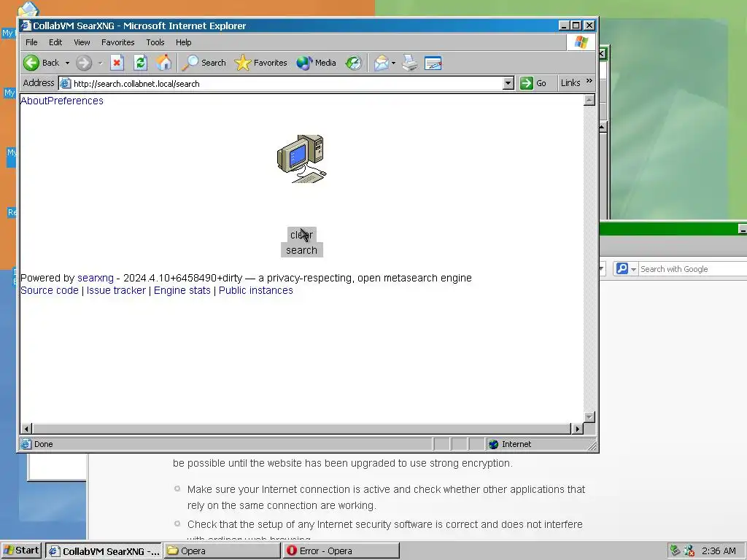
Task: Print the page with the printer icon
Action: [x=410, y=63]
